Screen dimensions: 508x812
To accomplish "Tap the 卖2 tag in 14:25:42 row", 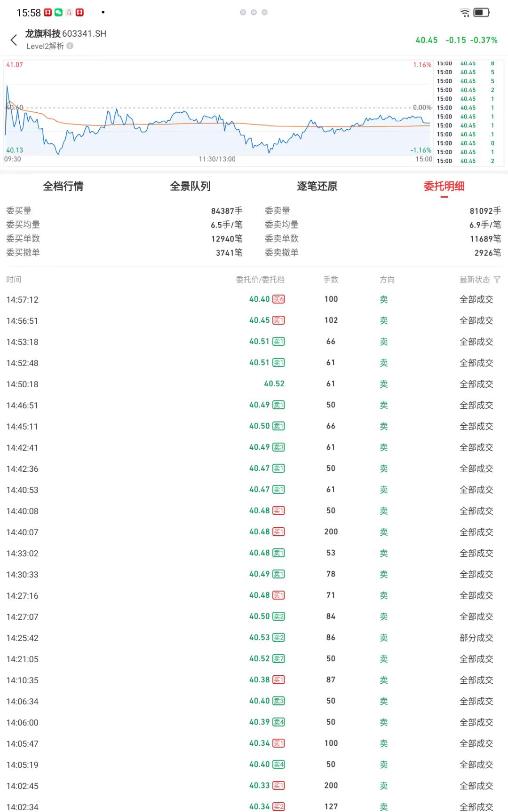I will pos(278,637).
